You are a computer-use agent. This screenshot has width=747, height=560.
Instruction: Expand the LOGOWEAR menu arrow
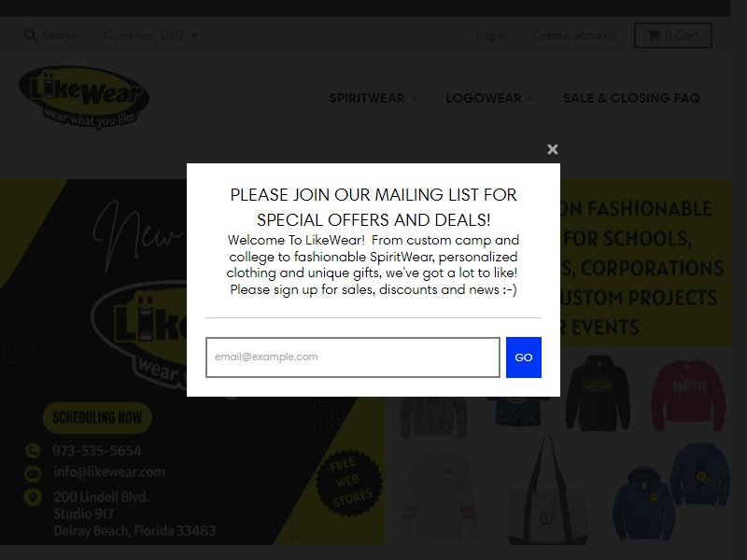tap(530, 99)
